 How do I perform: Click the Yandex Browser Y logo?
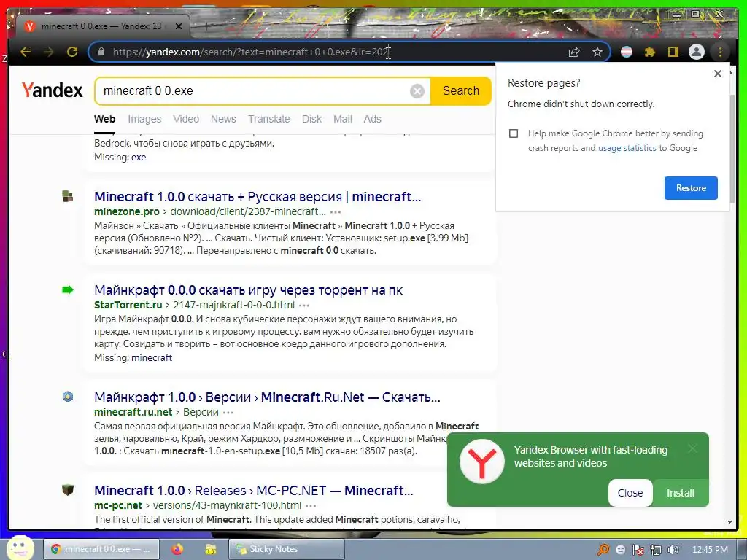[x=481, y=462]
